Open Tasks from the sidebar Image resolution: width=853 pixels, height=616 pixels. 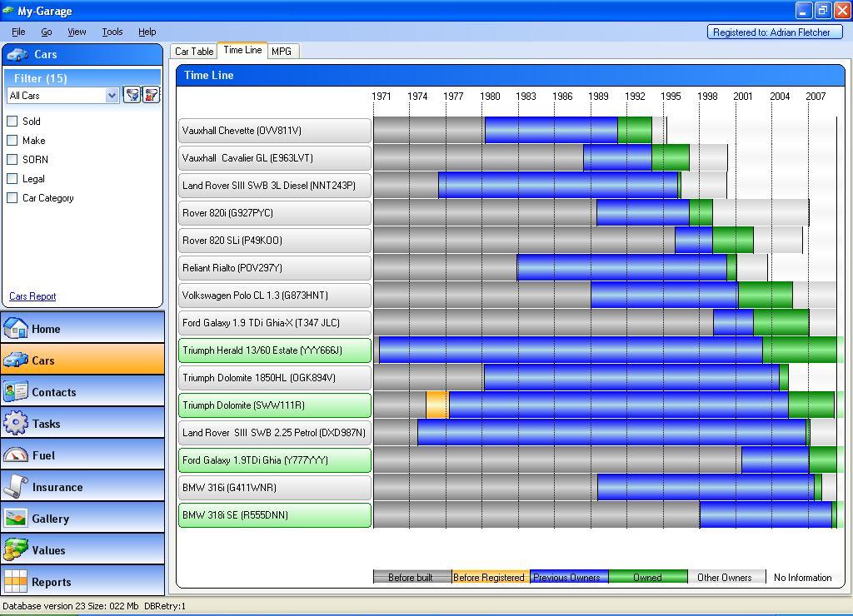(82, 424)
